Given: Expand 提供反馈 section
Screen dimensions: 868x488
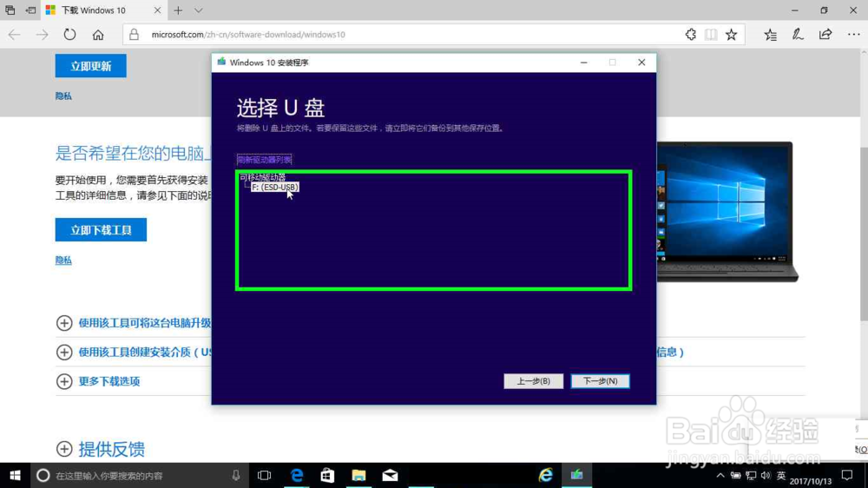Looking at the screenshot, I should [x=101, y=449].
